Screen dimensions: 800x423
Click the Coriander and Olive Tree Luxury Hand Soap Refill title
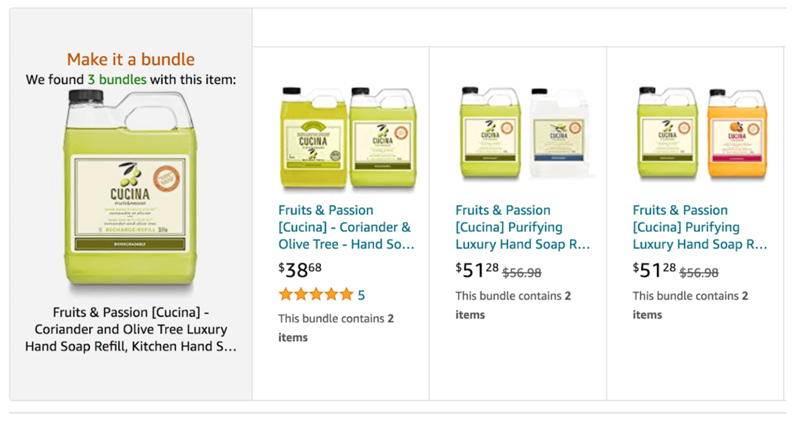[x=131, y=329]
